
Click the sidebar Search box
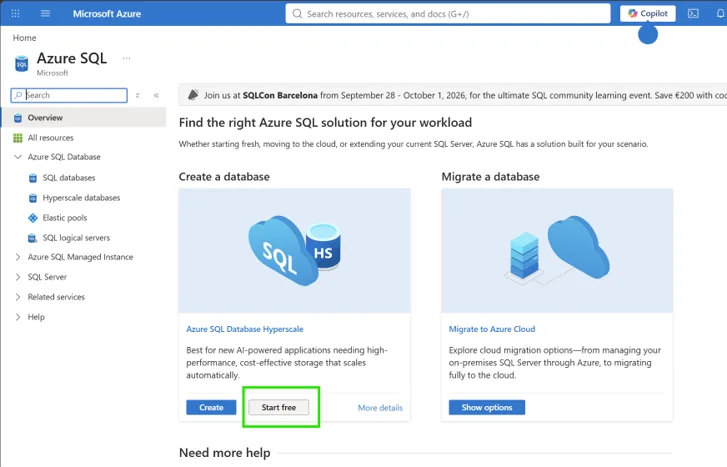(x=69, y=95)
